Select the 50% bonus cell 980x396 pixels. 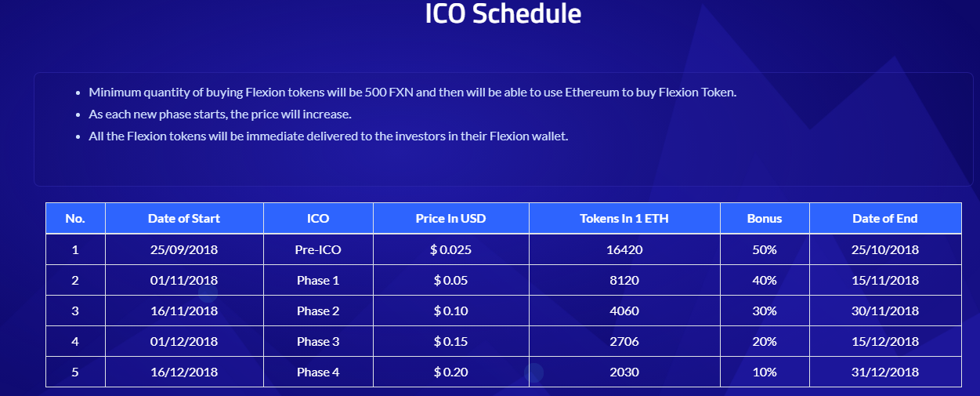(x=765, y=250)
